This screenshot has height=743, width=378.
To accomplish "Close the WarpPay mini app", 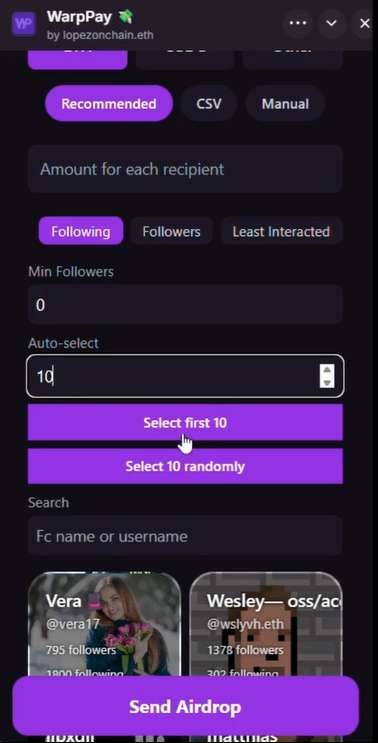I will [x=364, y=23].
